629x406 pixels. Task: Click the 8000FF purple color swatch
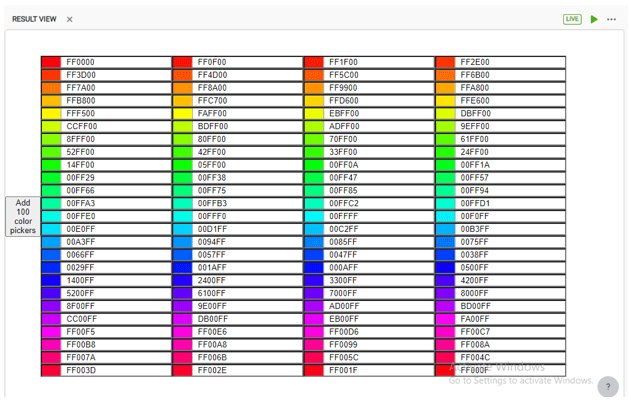pyautogui.click(x=445, y=293)
